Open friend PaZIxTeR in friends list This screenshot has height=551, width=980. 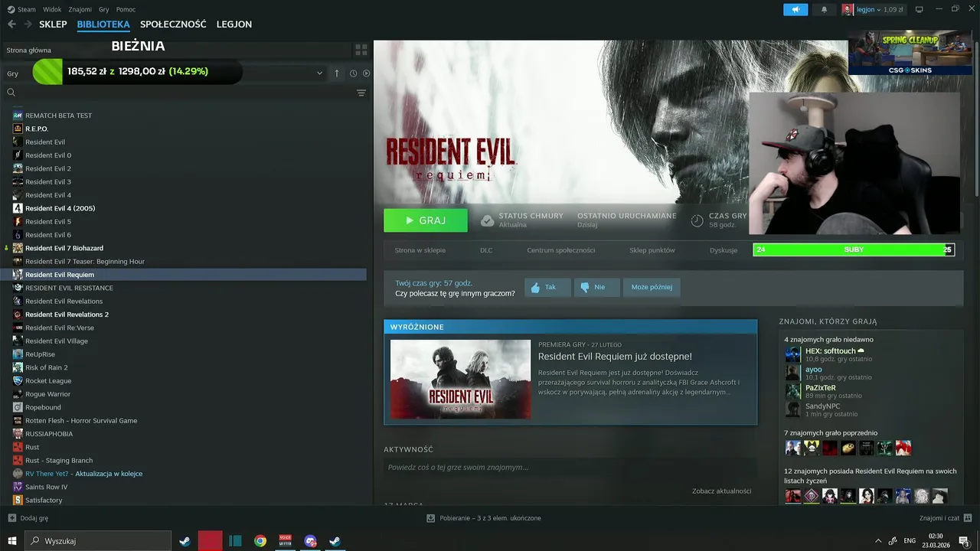point(820,388)
